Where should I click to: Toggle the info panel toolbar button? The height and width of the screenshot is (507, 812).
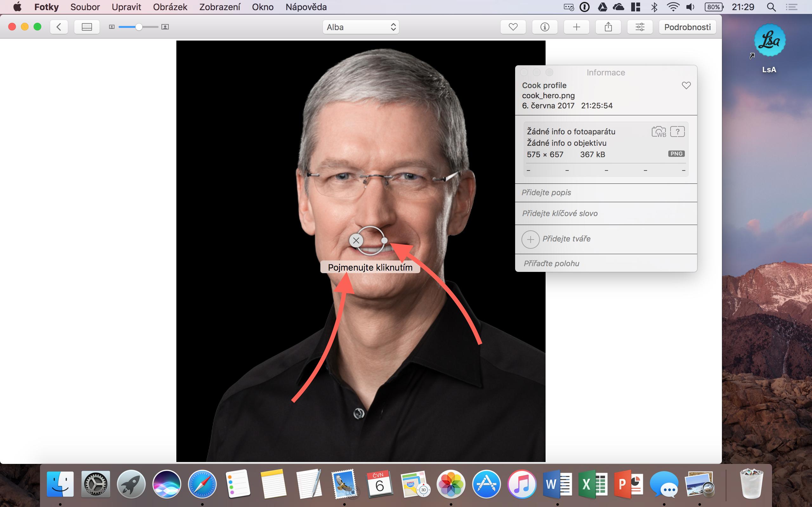click(545, 27)
